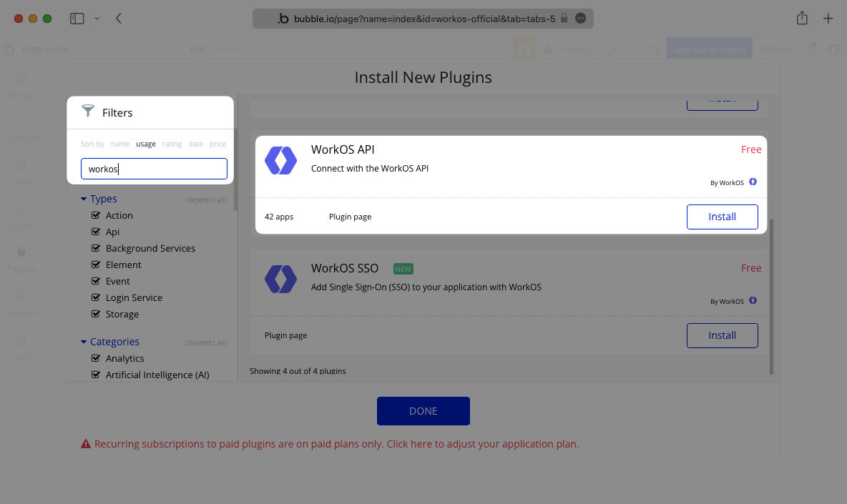Disable the Login Service filter checkbox
The height and width of the screenshot is (504, 847).
click(95, 297)
